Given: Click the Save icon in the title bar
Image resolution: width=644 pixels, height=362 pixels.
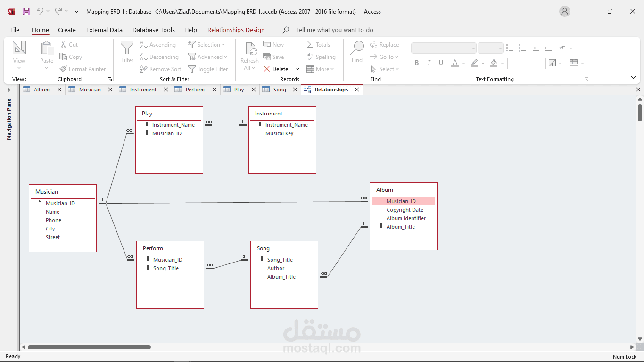Looking at the screenshot, I should (x=26, y=11).
